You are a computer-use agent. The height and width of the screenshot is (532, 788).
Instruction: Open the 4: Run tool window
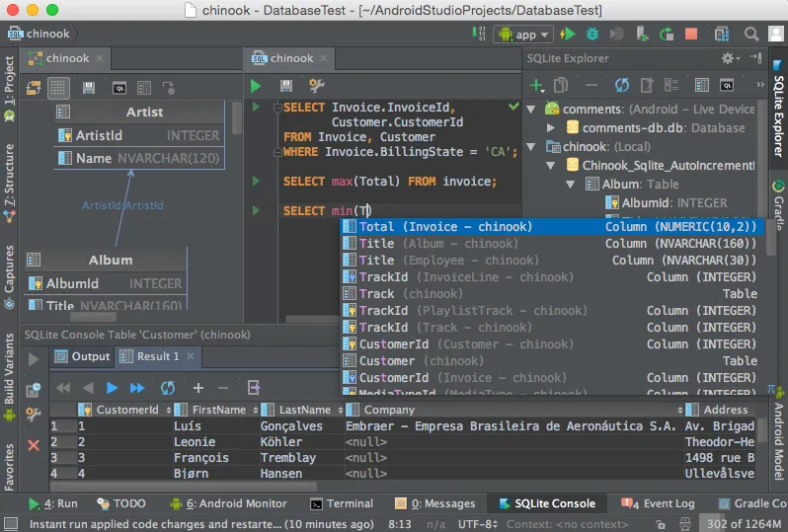pyautogui.click(x=52, y=503)
